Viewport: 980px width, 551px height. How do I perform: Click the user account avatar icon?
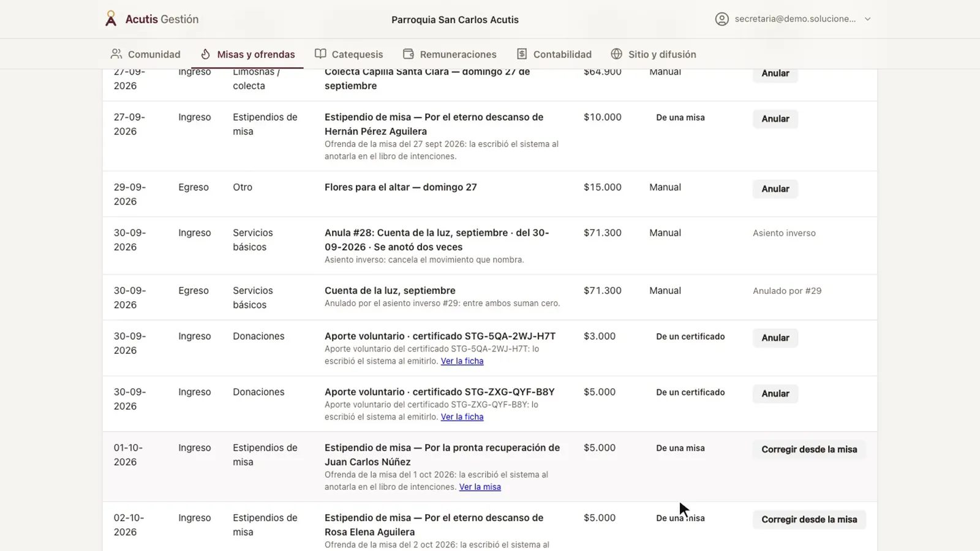point(722,19)
